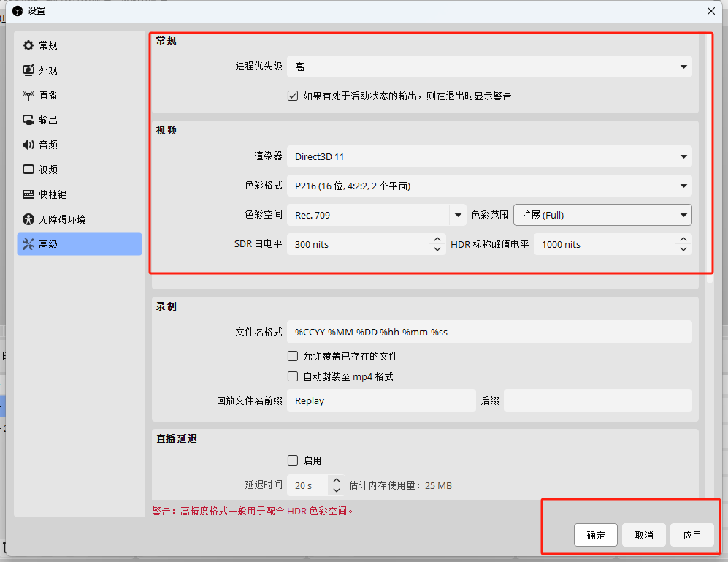The width and height of the screenshot is (728, 562).
Task: Expand the 色彩格式 P216 dropdown
Action: (x=489, y=186)
